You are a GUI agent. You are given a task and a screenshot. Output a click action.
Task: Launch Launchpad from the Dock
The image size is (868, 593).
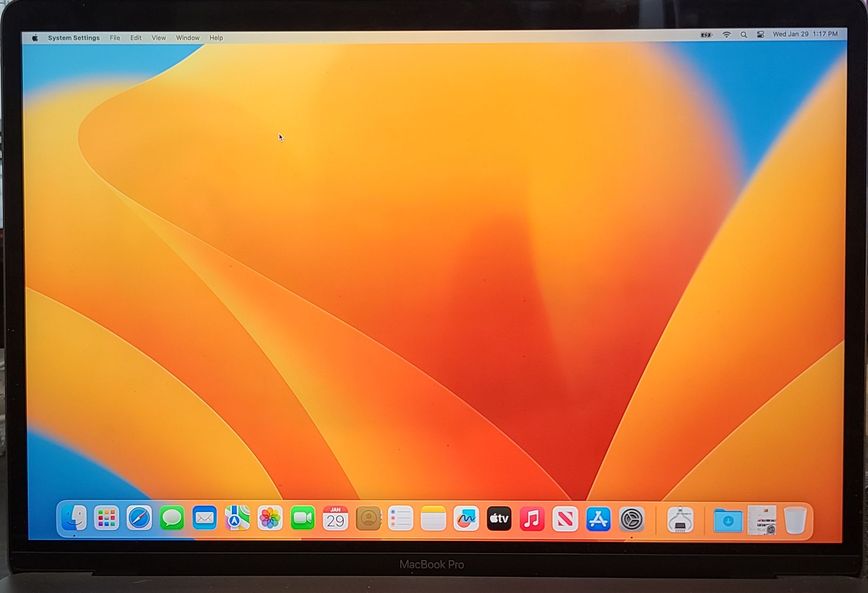(x=107, y=518)
